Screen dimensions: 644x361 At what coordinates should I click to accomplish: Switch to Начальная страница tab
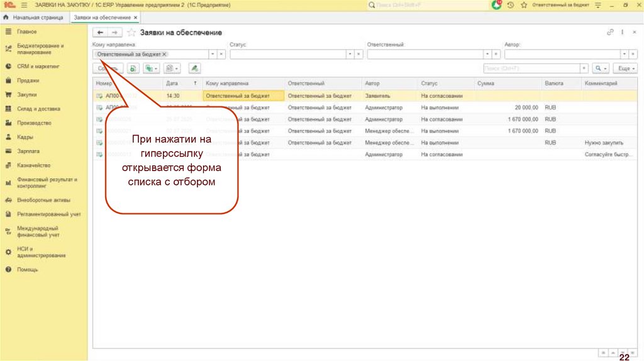click(x=33, y=18)
